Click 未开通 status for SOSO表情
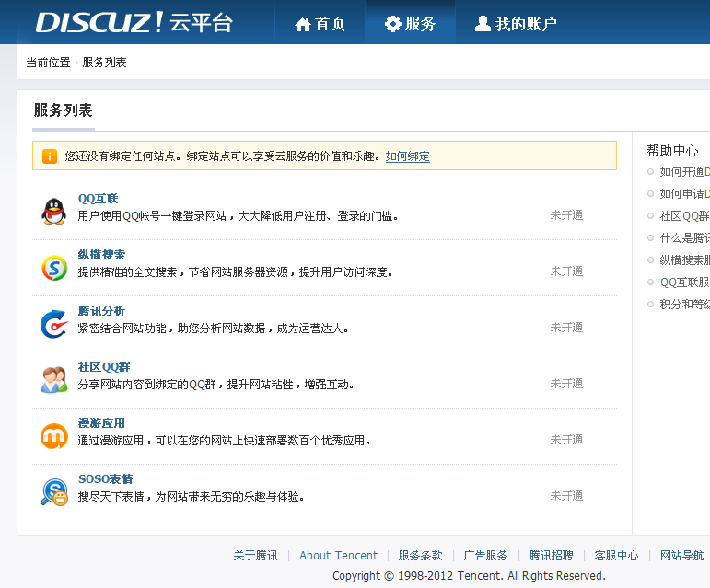The height and width of the screenshot is (588, 710). [x=566, y=496]
